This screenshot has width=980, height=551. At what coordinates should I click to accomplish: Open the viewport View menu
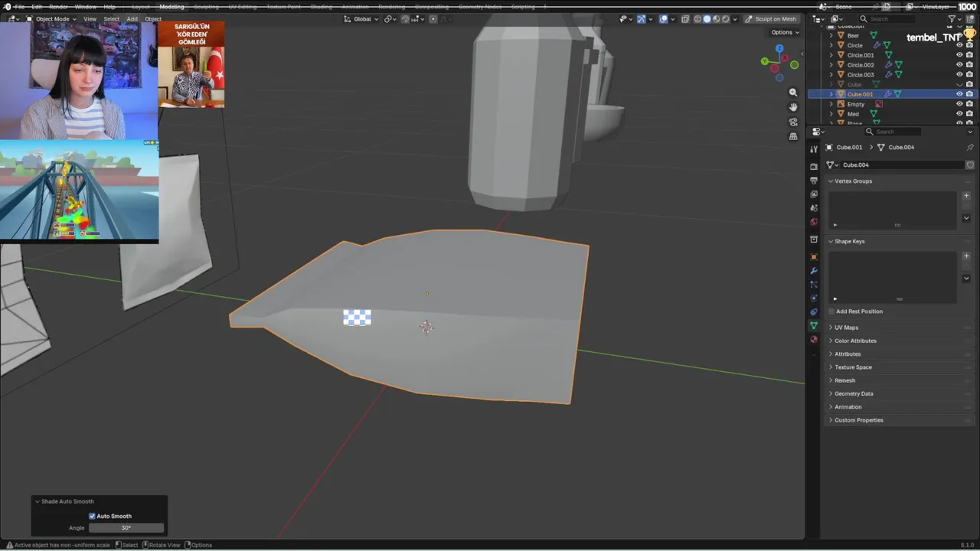(x=90, y=18)
